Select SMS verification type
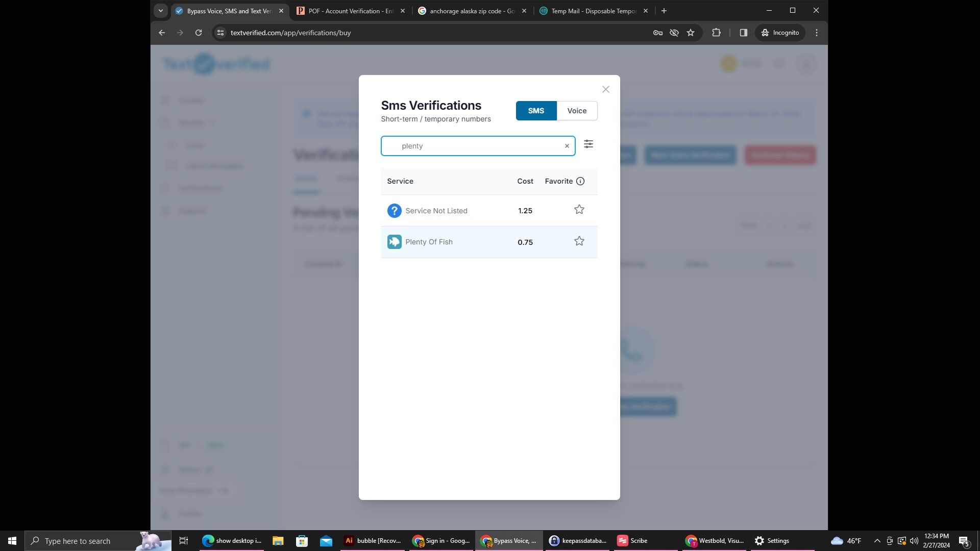Image resolution: width=980 pixels, height=551 pixels. (x=536, y=111)
